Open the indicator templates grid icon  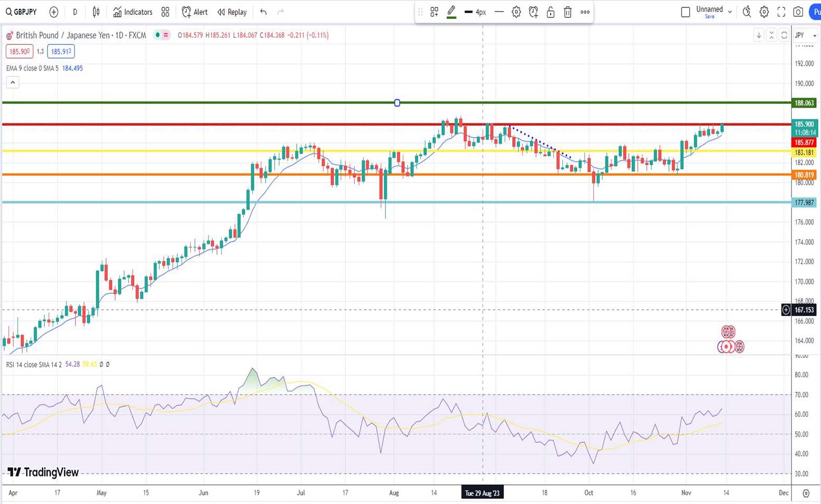[165, 12]
